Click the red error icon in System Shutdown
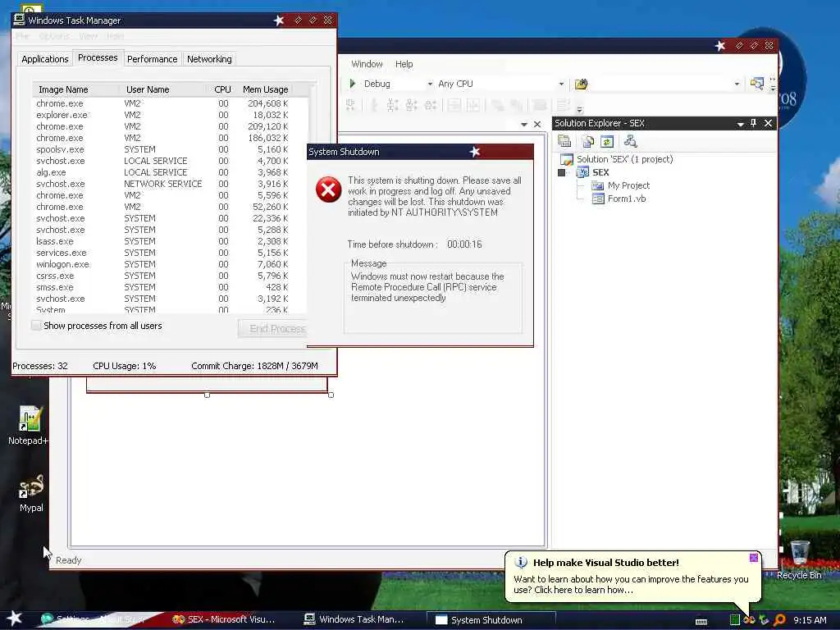The image size is (840, 630). [x=328, y=189]
